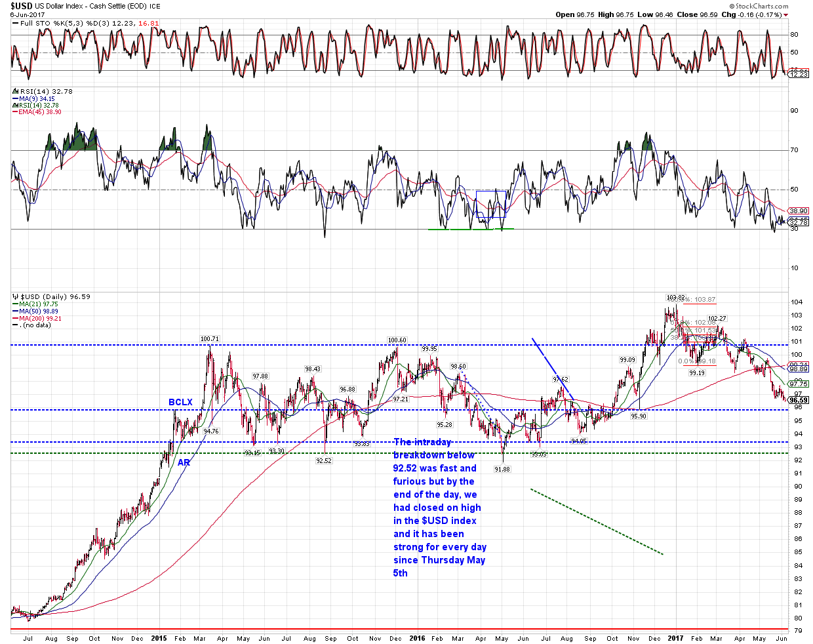Click the 94.76 price label
813x644 pixels.
click(x=211, y=432)
